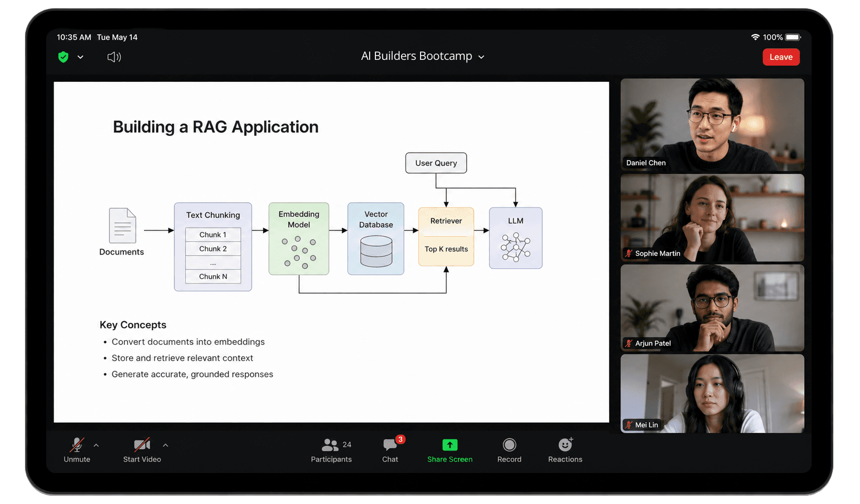The width and height of the screenshot is (860, 504).
Task: Select Mei Lin's video tile
Action: click(x=712, y=394)
